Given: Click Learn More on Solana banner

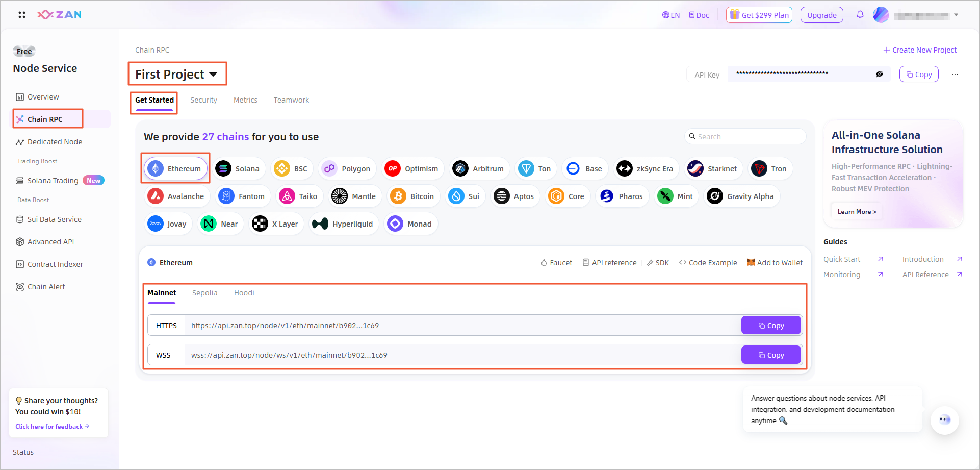Looking at the screenshot, I should point(857,212).
